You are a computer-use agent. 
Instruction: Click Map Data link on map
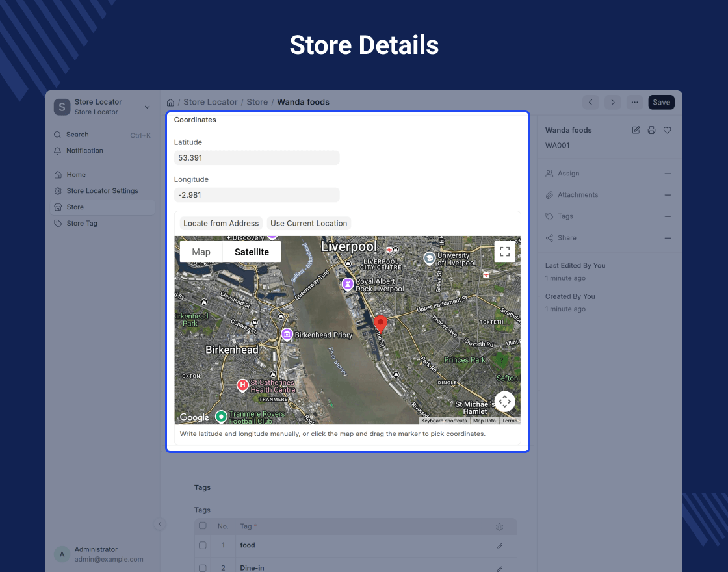click(484, 421)
